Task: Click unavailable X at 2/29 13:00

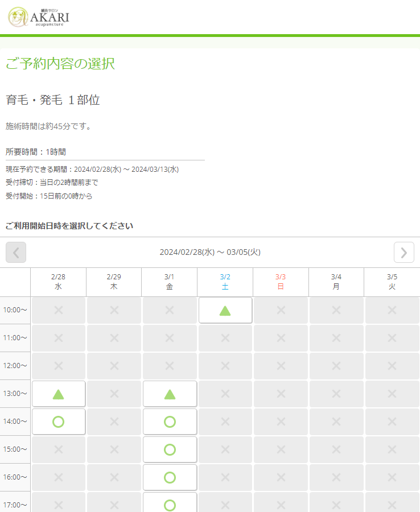Action: pos(114,394)
